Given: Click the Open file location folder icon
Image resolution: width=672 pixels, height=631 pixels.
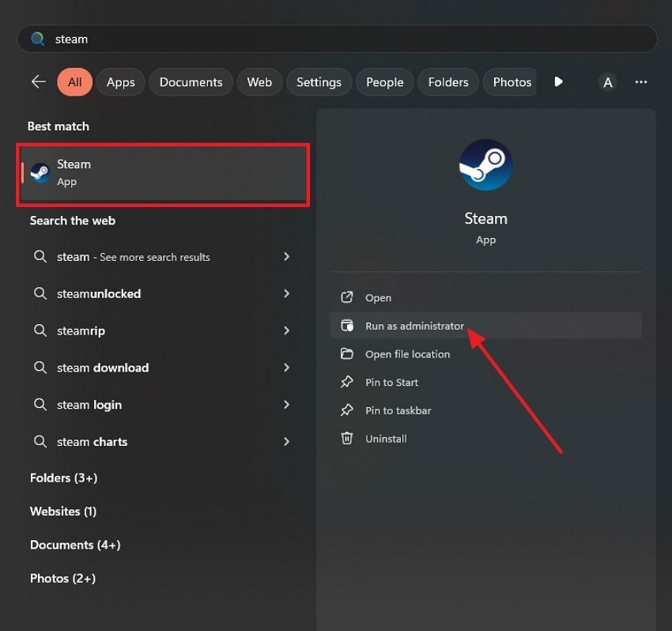Looking at the screenshot, I should pyautogui.click(x=347, y=353).
